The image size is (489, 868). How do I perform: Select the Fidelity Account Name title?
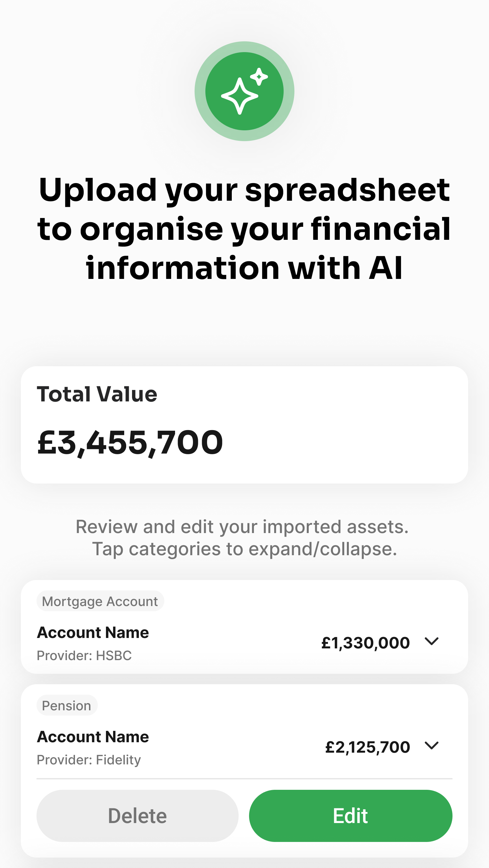(93, 737)
